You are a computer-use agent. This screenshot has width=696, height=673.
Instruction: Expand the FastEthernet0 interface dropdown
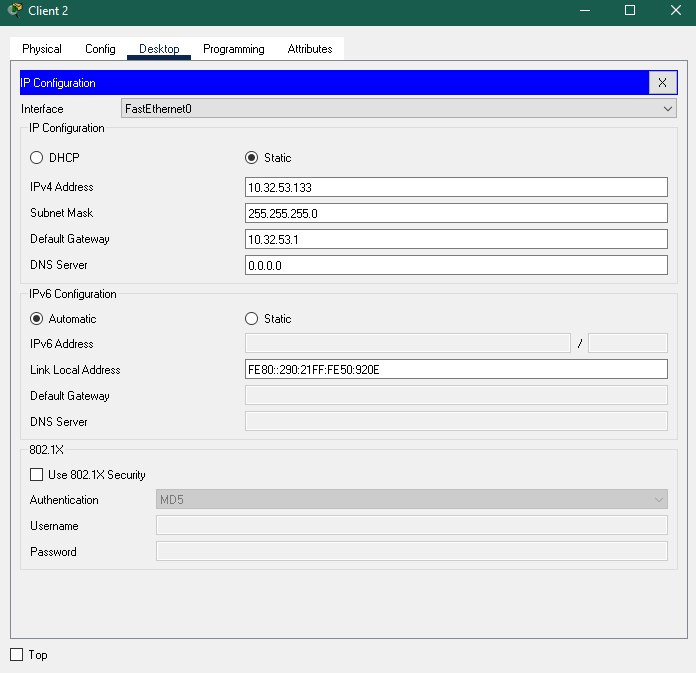pyautogui.click(x=399, y=109)
